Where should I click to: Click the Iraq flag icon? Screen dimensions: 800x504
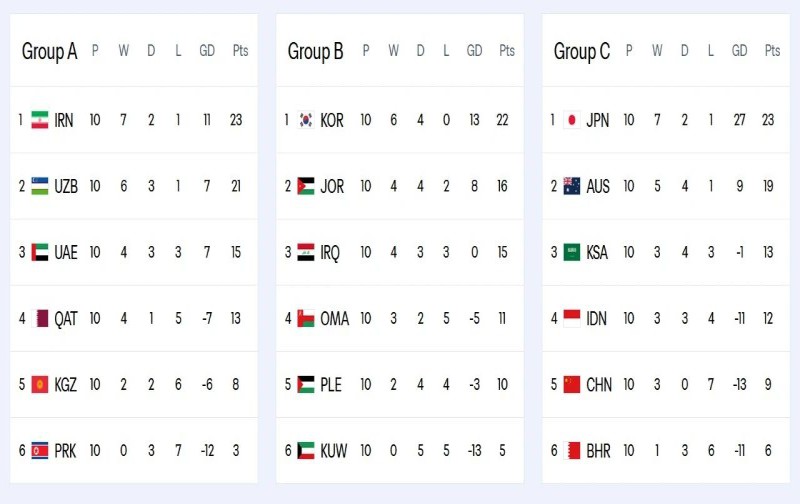(306, 253)
